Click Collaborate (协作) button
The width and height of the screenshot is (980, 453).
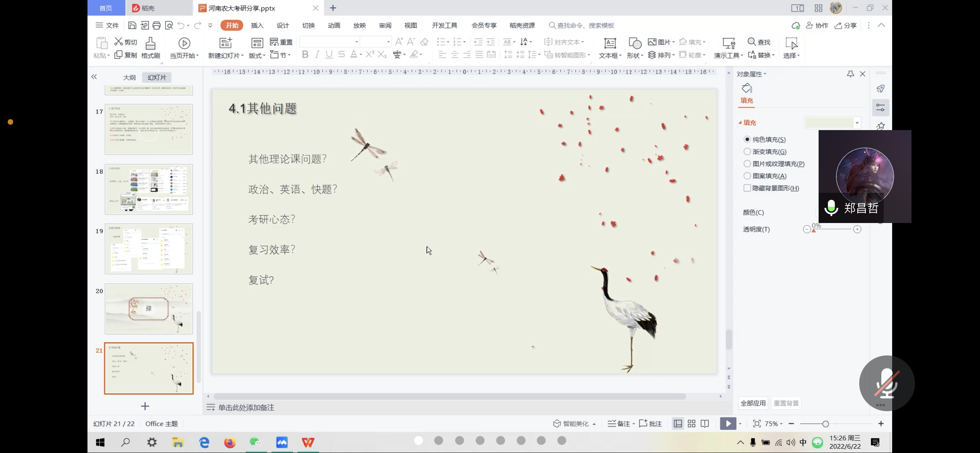(x=817, y=26)
